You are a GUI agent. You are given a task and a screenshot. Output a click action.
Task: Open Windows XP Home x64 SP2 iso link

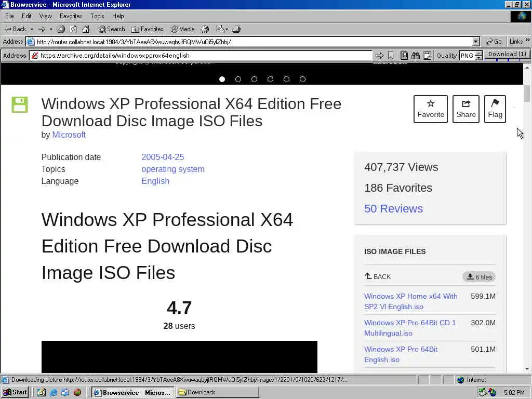[x=410, y=301]
